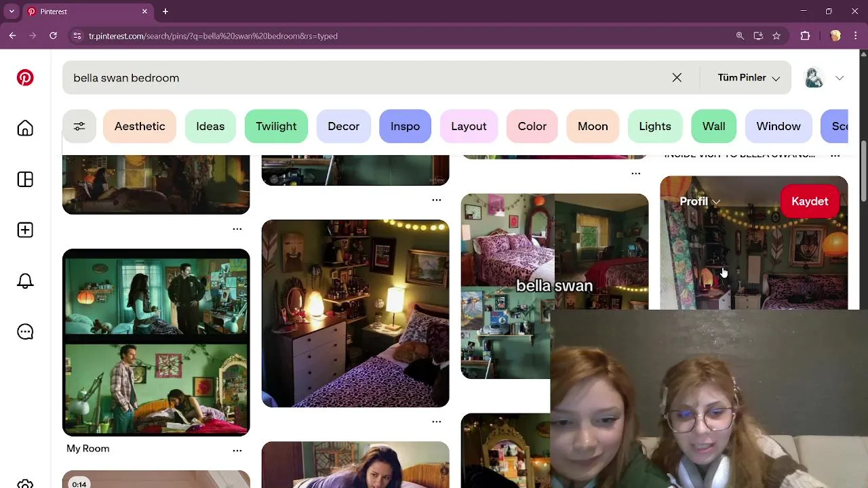Screen dimensions: 868x488
Task: View site information icon in address bar
Action: 77,36
